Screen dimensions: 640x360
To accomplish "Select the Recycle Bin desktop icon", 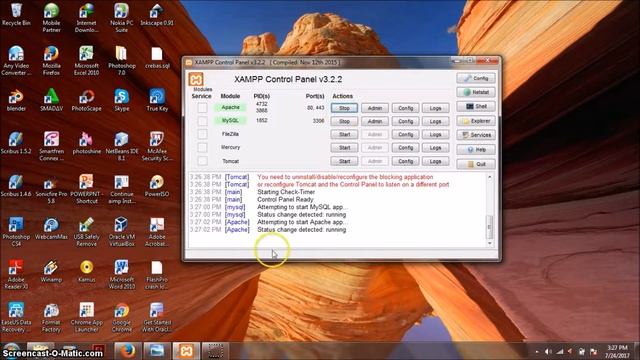I will pos(16,15).
